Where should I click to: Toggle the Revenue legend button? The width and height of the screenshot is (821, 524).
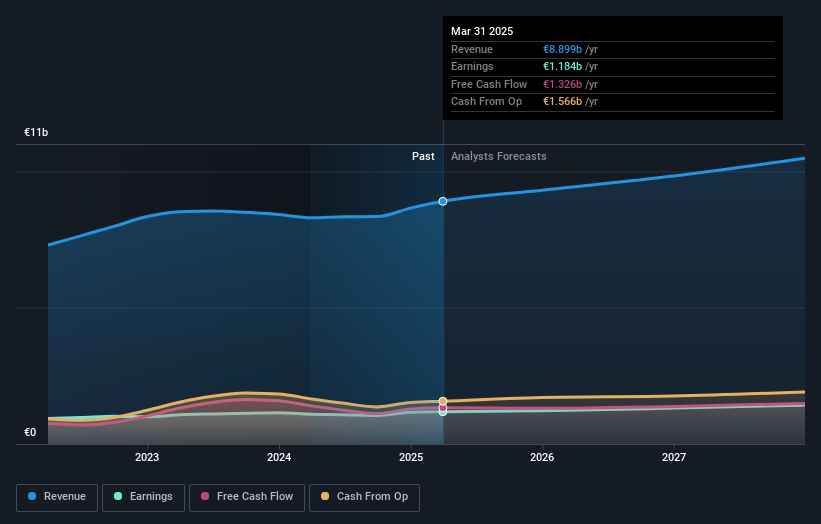point(57,497)
